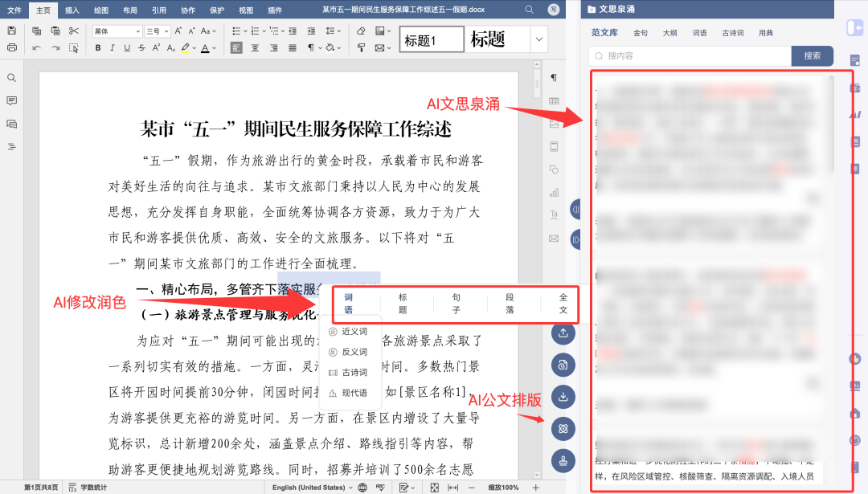
Task: Expand the heading styles gallery
Action: tap(538, 39)
